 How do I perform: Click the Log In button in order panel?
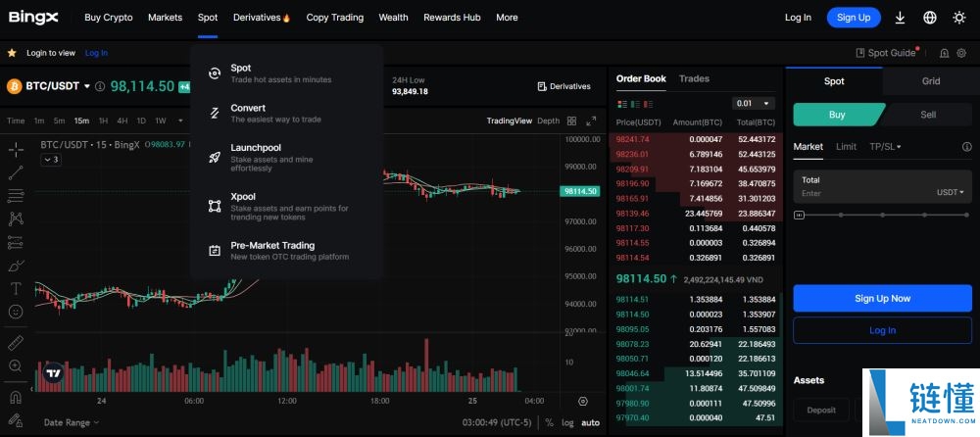(x=883, y=330)
